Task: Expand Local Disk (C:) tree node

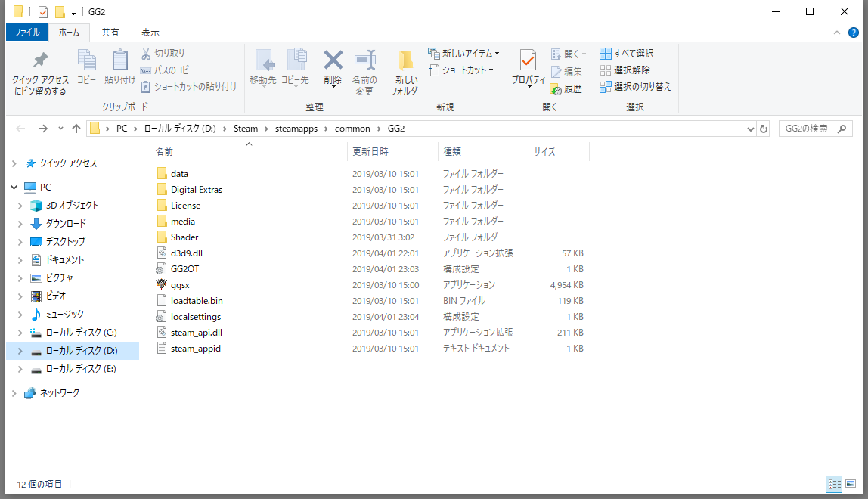Action: pos(20,333)
